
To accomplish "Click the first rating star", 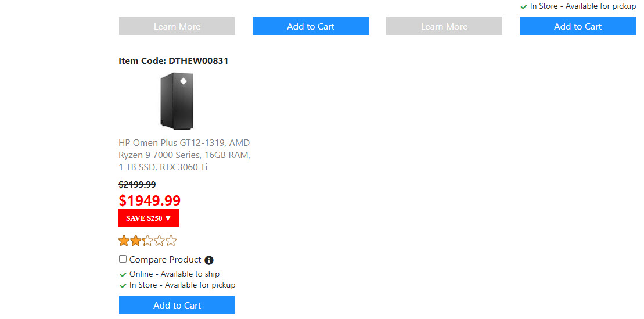I will pos(124,241).
